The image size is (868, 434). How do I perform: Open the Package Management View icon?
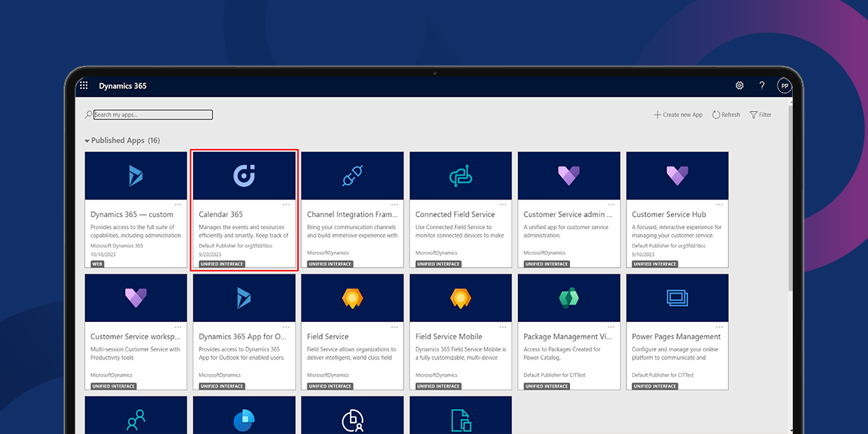pos(569,298)
